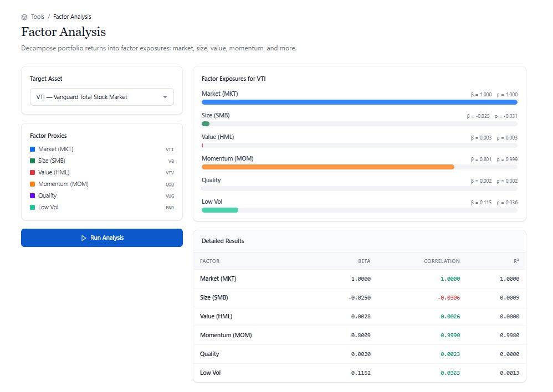
Task: Click the Market (MKT) blue exposure bar
Action: [x=360, y=102]
